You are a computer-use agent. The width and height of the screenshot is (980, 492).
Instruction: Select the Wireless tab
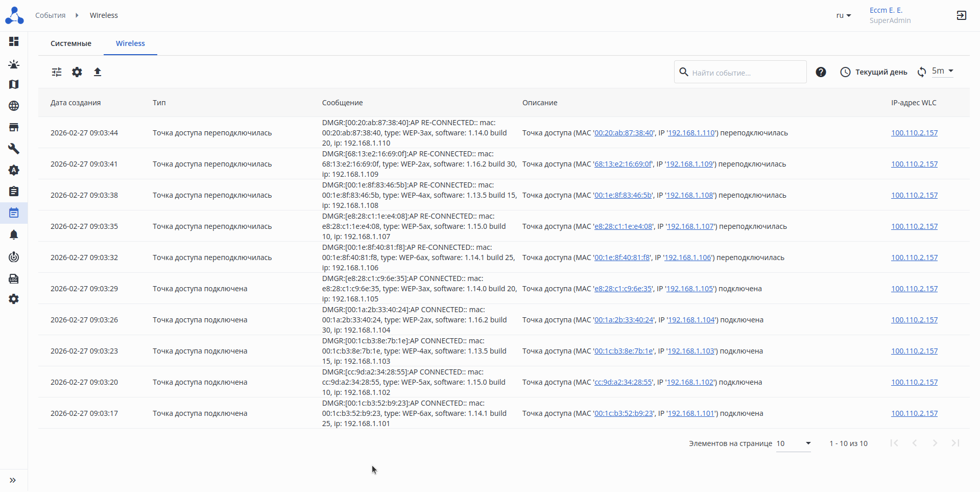tap(130, 43)
